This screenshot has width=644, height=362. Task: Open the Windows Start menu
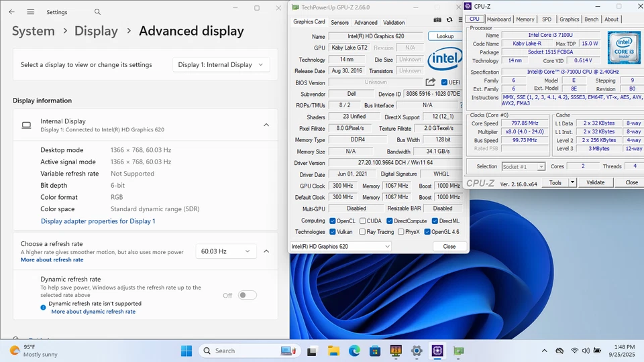point(186,351)
